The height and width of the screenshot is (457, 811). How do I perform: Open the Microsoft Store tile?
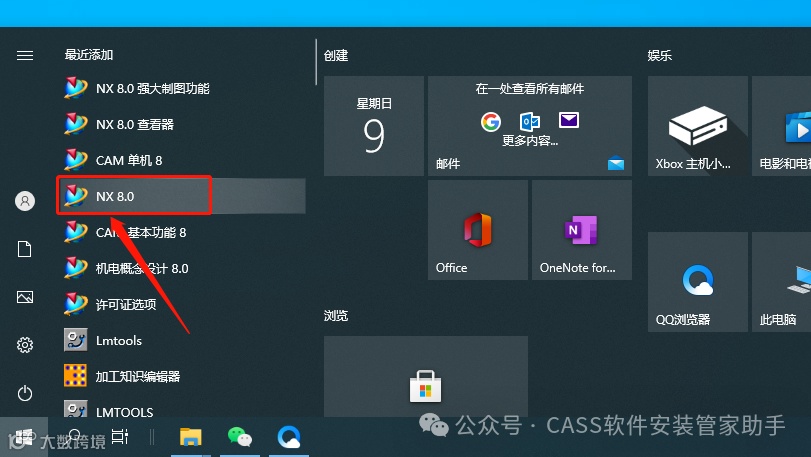[426, 376]
